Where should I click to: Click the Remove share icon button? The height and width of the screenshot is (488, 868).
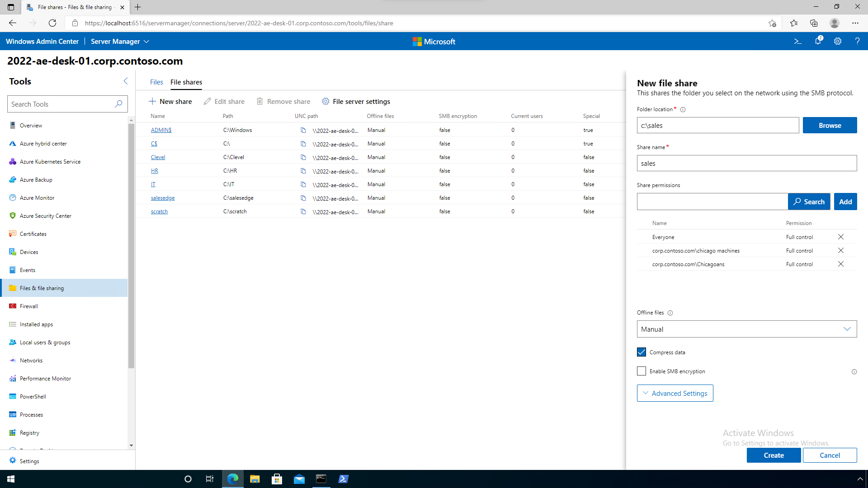[260, 101]
